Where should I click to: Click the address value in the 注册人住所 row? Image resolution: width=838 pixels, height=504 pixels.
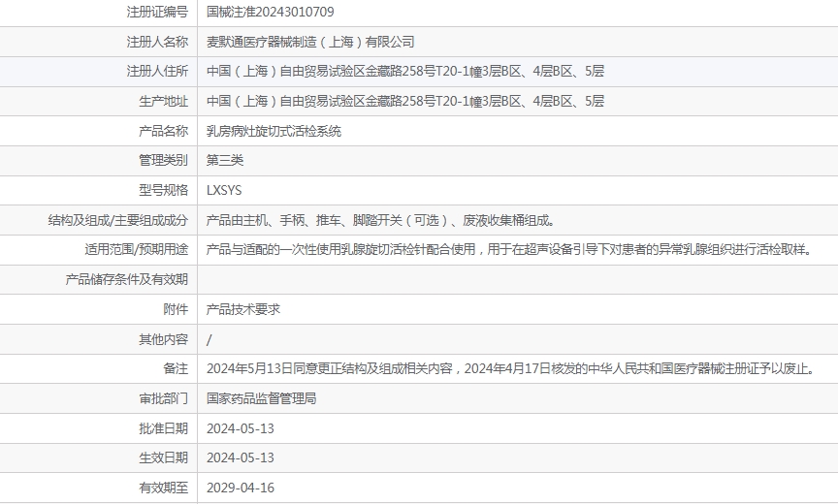[x=405, y=71]
